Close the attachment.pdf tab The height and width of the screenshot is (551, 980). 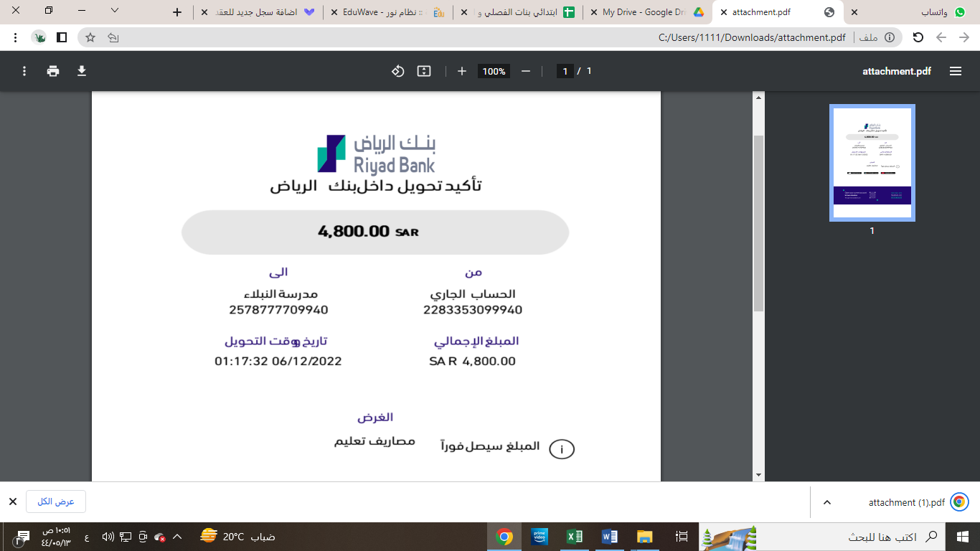(x=723, y=12)
